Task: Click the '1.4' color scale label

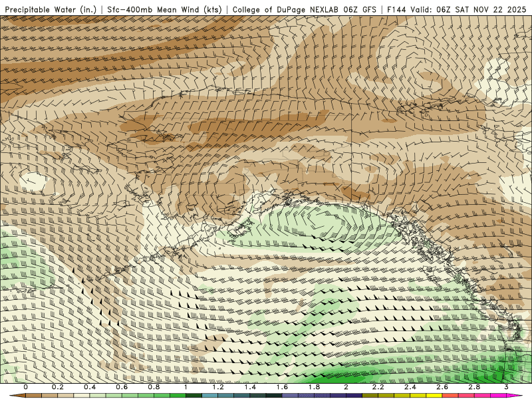Action: coord(250,387)
